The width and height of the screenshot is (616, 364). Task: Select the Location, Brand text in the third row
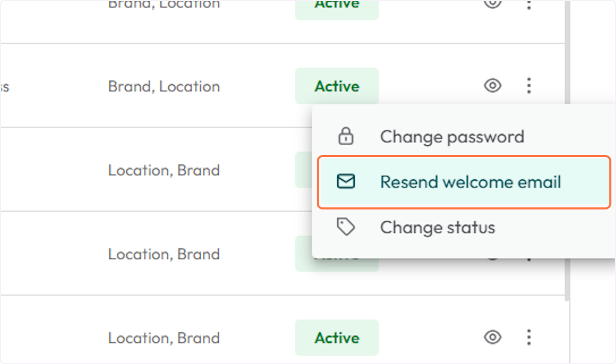(x=164, y=170)
